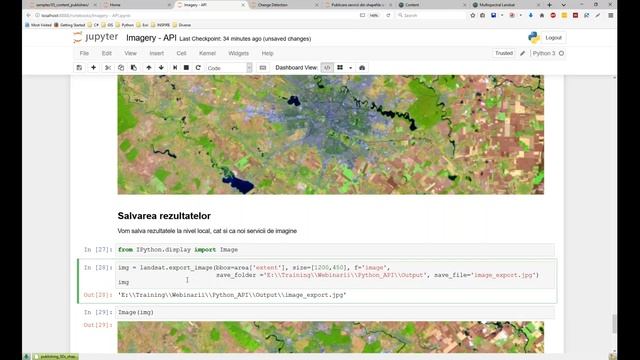Image resolution: width=640 pixels, height=360 pixels.
Task: Move selected cell down arrow
Action: pos(161,68)
